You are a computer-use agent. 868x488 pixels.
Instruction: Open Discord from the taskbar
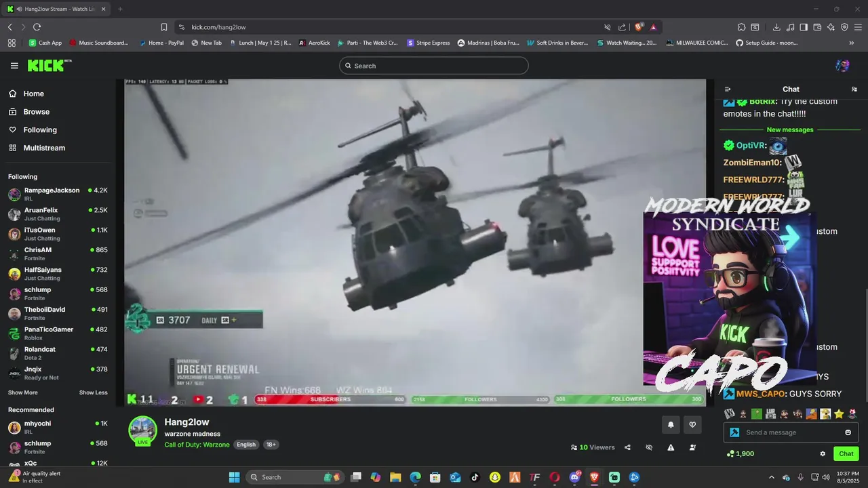click(x=575, y=477)
